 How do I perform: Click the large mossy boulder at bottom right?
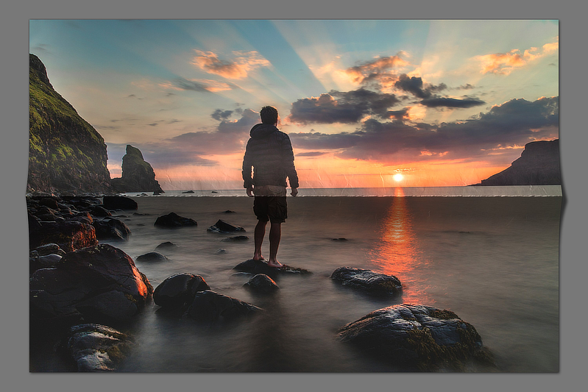coord(414,333)
